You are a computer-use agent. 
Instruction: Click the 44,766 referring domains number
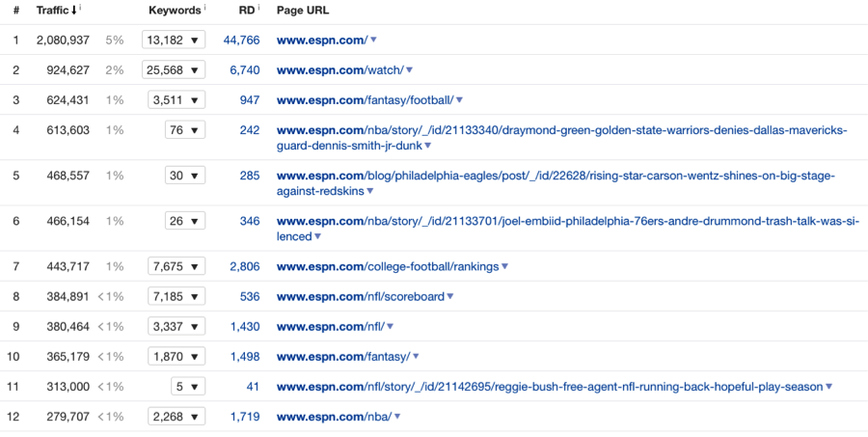point(241,40)
